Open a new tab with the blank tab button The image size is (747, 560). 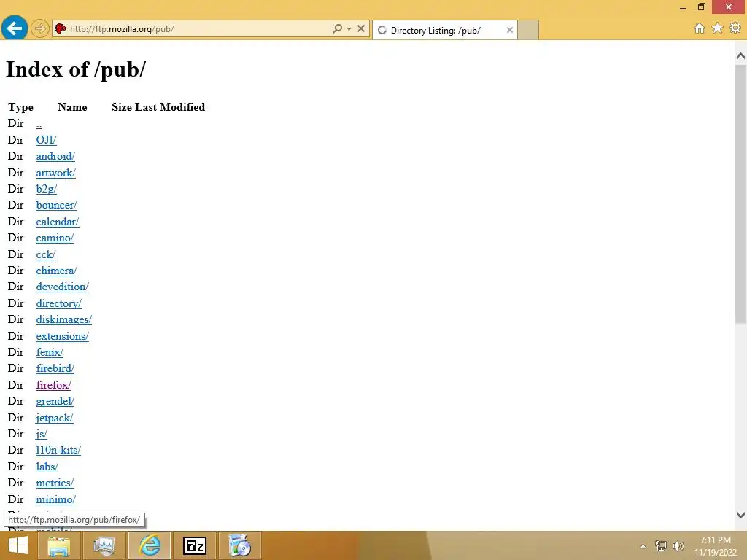click(528, 30)
